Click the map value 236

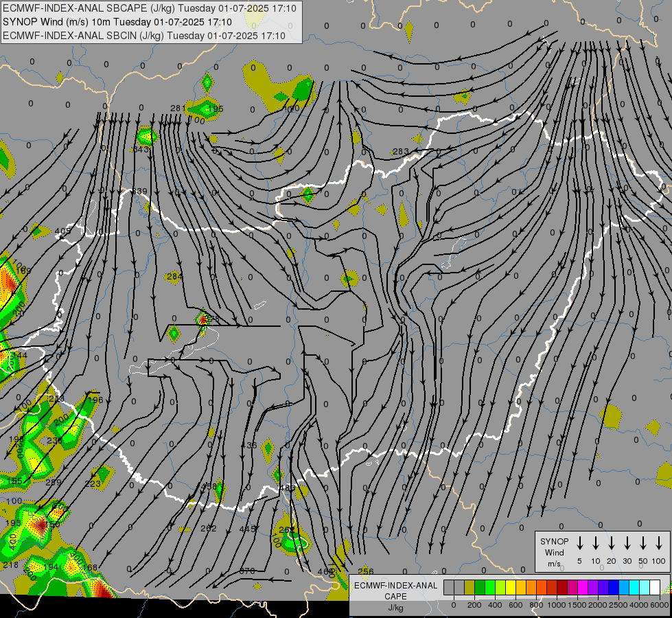54,440
